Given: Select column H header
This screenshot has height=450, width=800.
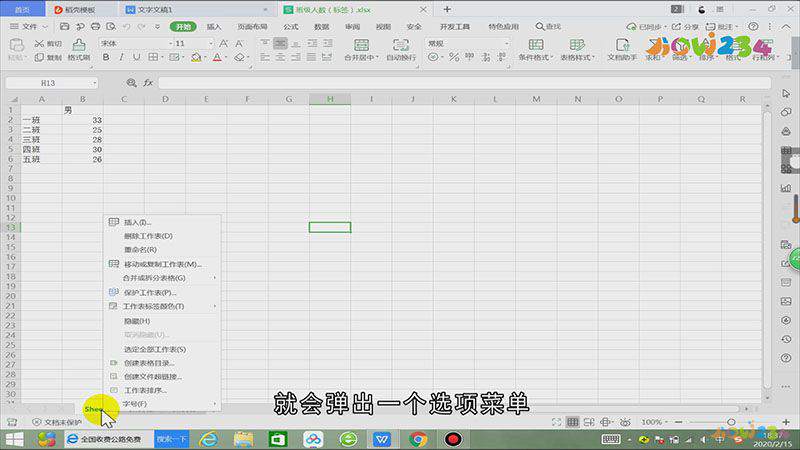Looking at the screenshot, I should 330,99.
